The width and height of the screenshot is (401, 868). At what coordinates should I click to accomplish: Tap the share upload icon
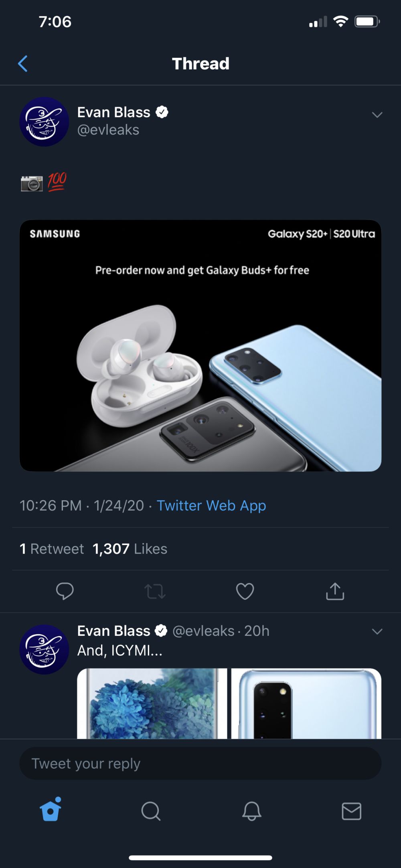click(x=335, y=591)
